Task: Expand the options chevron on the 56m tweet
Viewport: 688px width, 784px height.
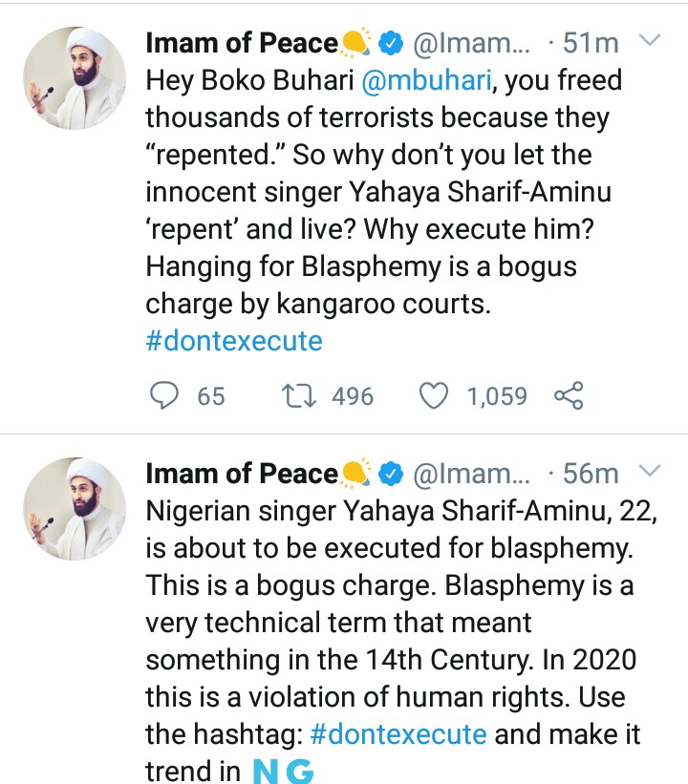Action: 649,472
